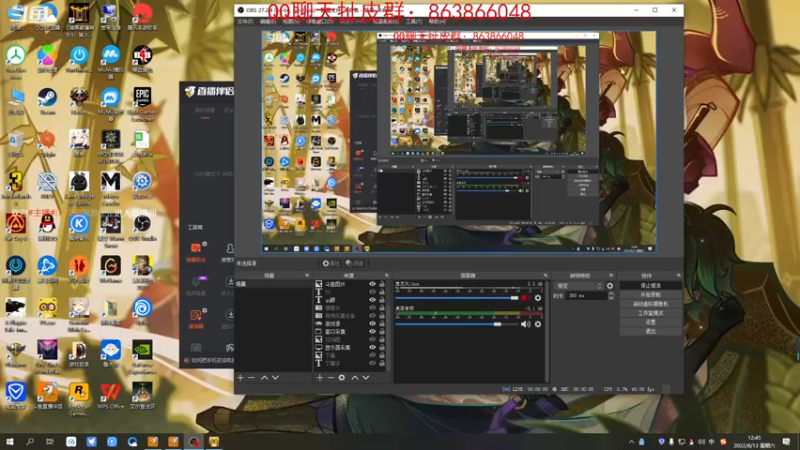The image size is (800, 450).
Task: Pop out Controls dock via header icon
Action: tap(678, 276)
